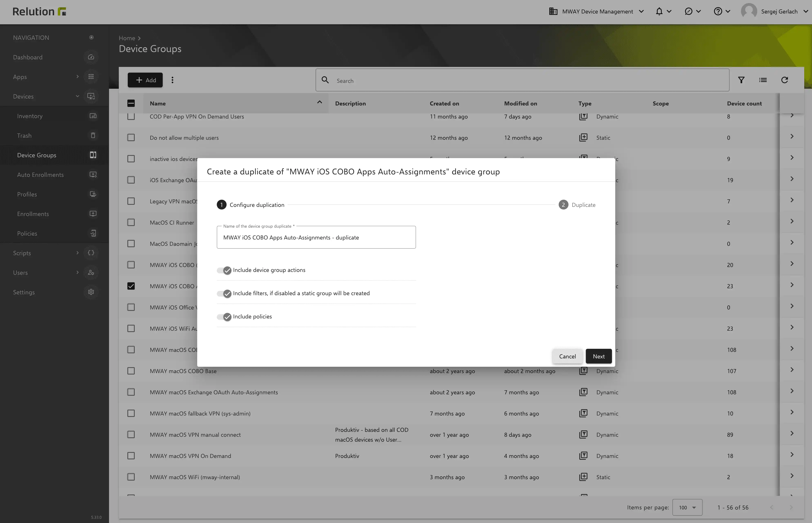Click the Scripts curly-braces icon
This screenshot has width=812, height=523.
[x=91, y=253]
